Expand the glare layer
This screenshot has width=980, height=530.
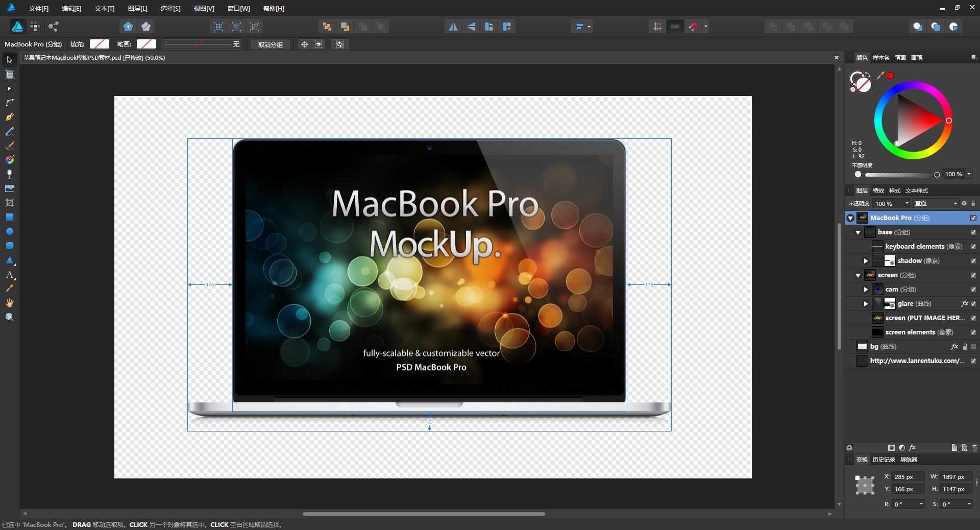(x=866, y=304)
